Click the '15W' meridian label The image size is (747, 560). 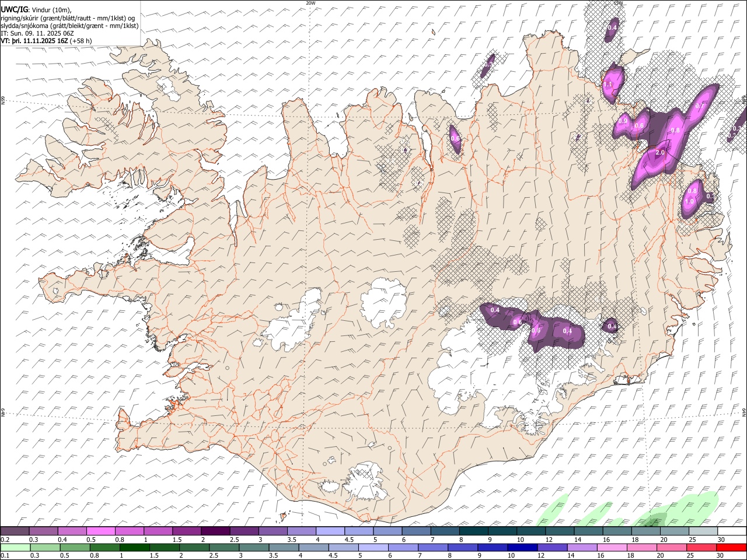pyautogui.click(x=618, y=3)
